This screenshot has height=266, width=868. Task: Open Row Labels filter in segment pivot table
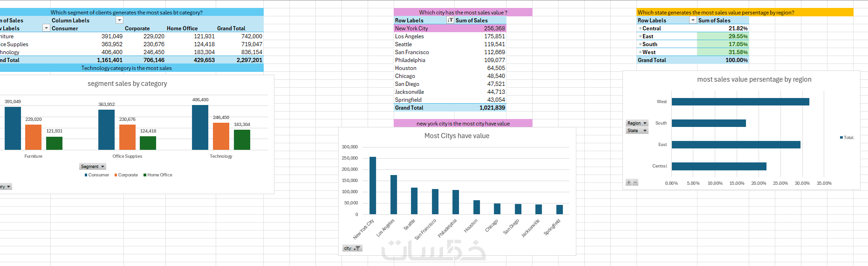(x=46, y=28)
